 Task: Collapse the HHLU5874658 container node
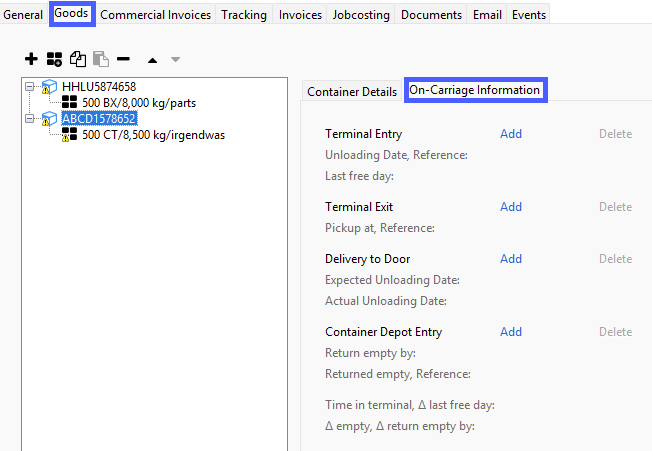coord(30,87)
